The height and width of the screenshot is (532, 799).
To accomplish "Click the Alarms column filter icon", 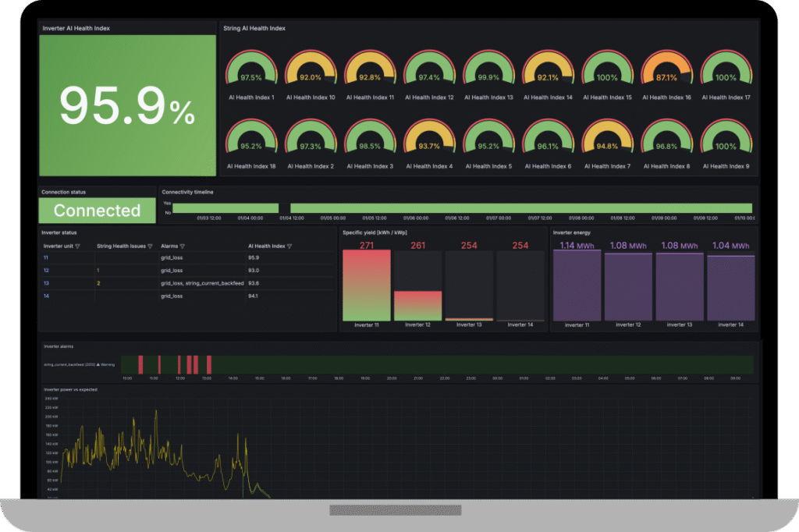I will click(x=182, y=246).
